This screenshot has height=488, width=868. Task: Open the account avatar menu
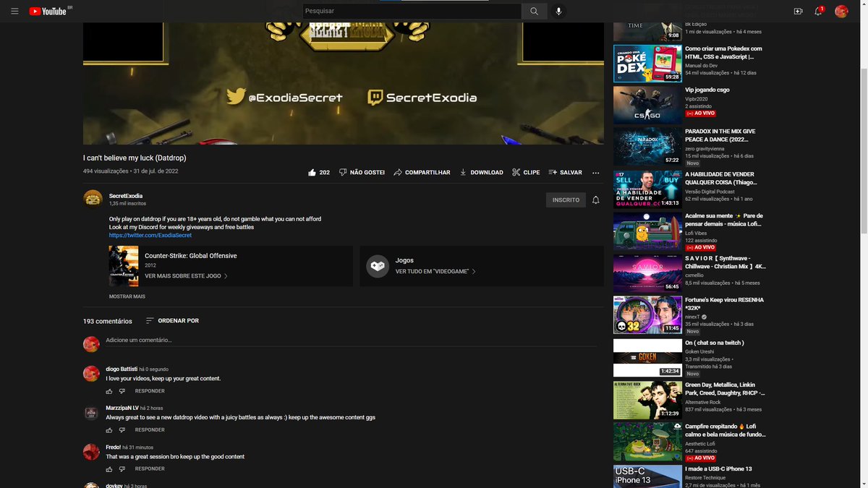(841, 11)
